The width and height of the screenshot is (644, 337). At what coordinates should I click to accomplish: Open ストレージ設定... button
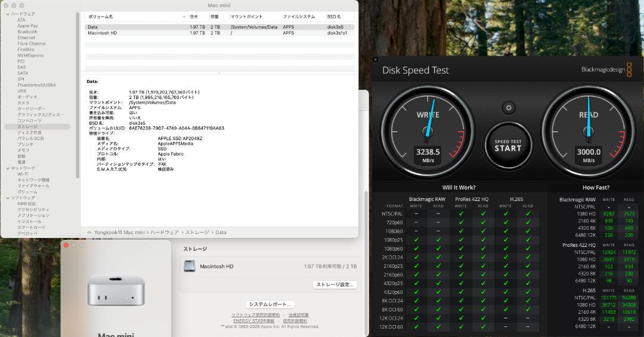[335, 285]
